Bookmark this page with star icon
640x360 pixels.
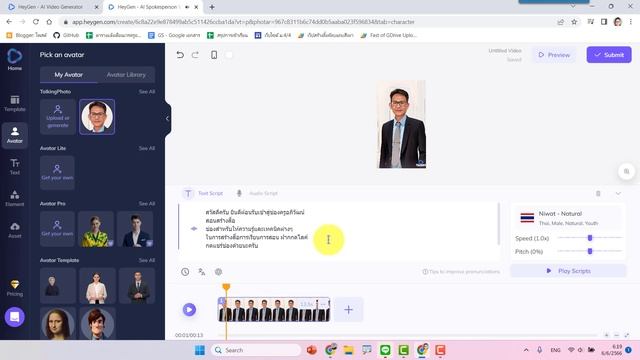[574, 22]
